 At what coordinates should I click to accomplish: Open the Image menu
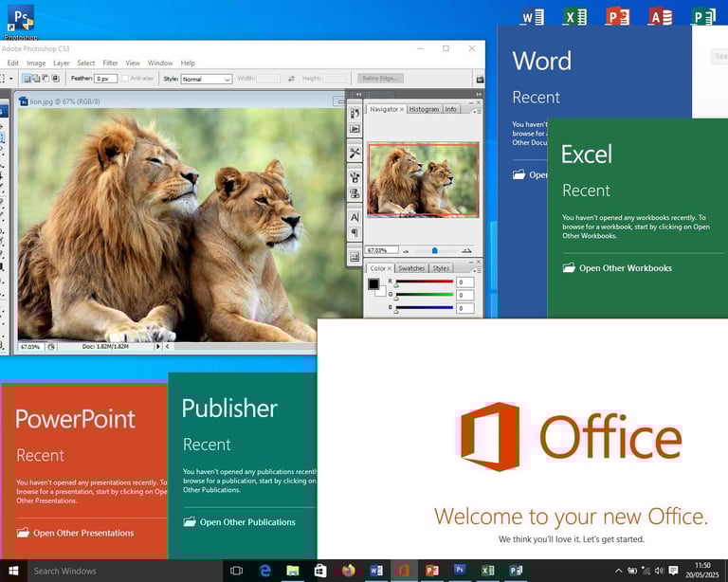36,63
